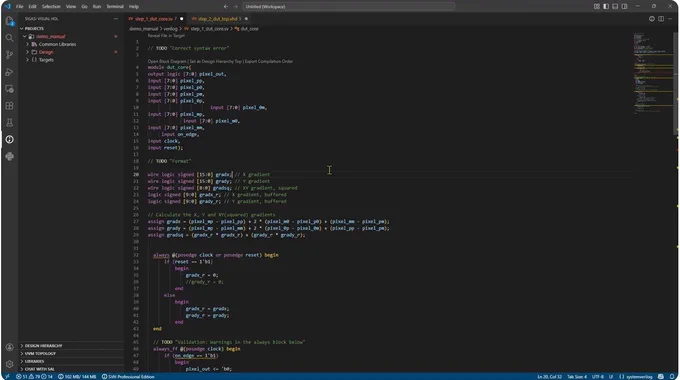Open the Python icon in activity bar
The width and height of the screenshot is (680, 380).
10,157
